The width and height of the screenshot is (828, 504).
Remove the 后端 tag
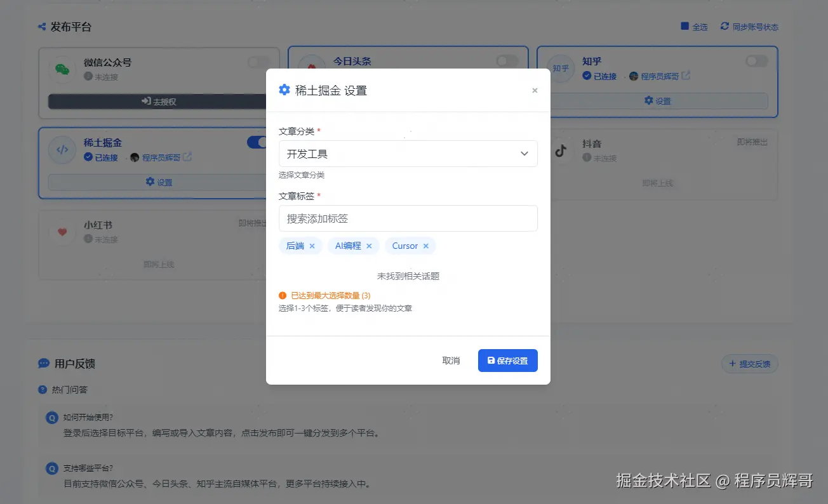click(312, 246)
